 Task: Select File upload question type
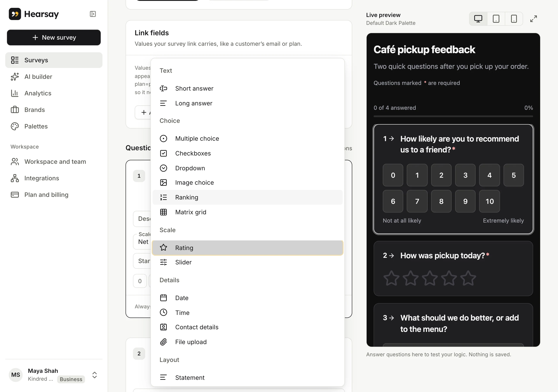tap(247, 342)
